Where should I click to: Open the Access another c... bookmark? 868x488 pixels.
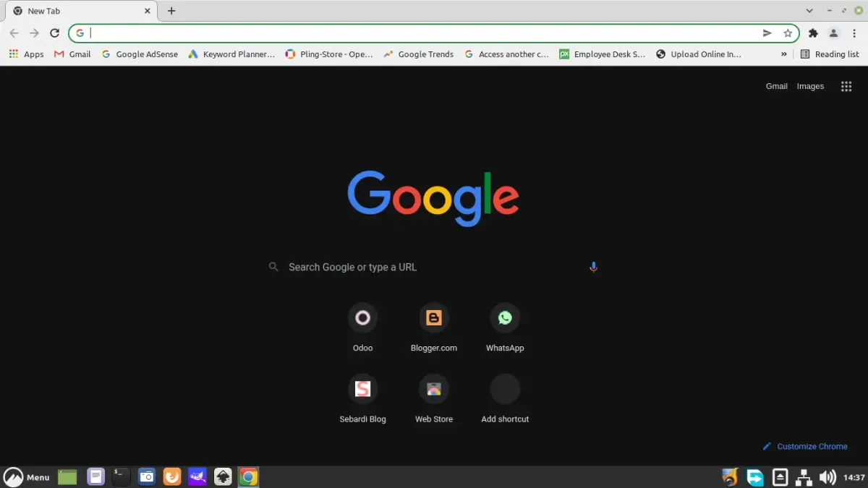coord(507,54)
